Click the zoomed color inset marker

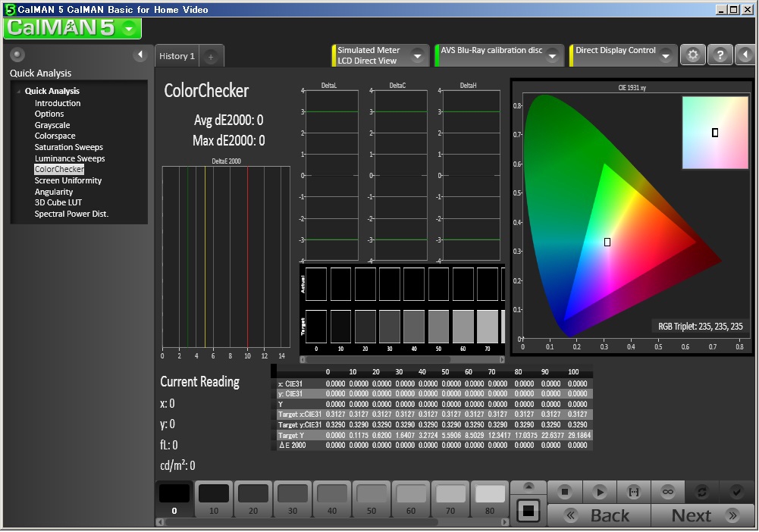click(x=715, y=133)
